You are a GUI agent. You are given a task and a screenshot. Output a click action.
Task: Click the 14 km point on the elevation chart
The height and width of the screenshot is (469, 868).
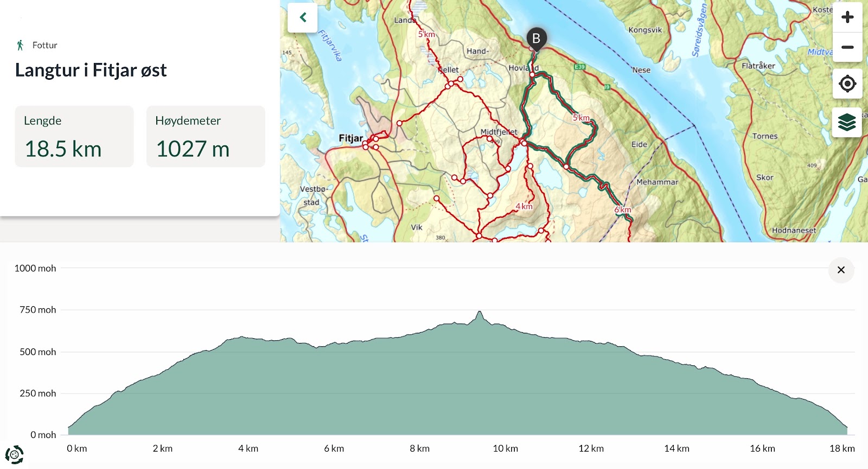(676, 448)
